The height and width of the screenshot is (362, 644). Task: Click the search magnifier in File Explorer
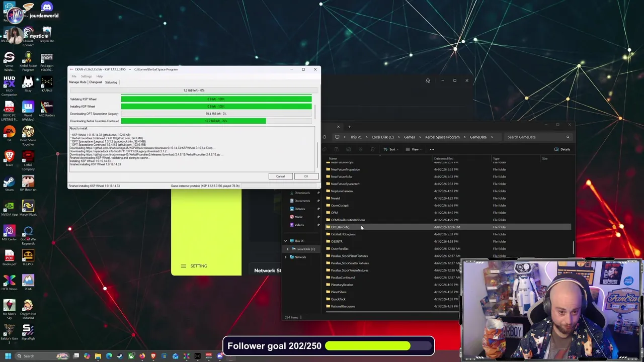point(568,137)
